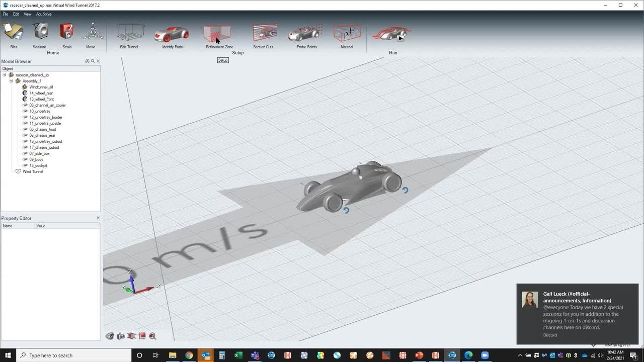This screenshot has height=362, width=644.
Task: Click the taskbar search box
Action: pos(74,355)
